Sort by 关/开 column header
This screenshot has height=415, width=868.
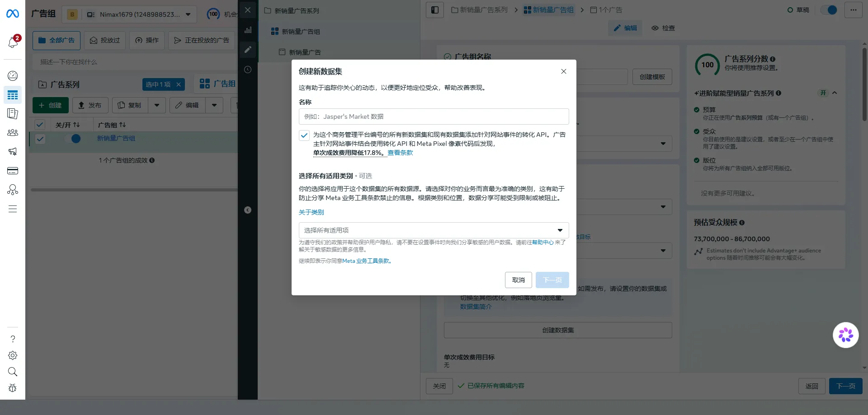(x=67, y=125)
